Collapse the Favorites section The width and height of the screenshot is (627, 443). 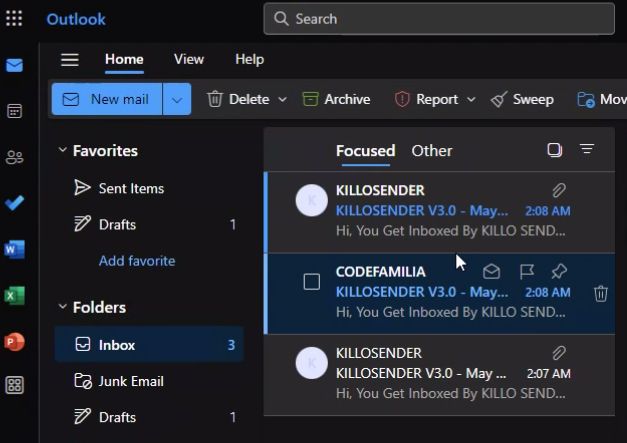point(62,150)
